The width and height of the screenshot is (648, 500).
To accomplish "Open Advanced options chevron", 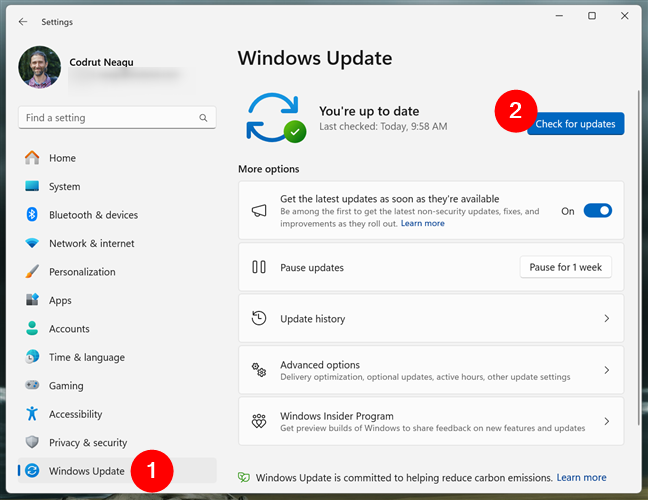I will pos(606,370).
